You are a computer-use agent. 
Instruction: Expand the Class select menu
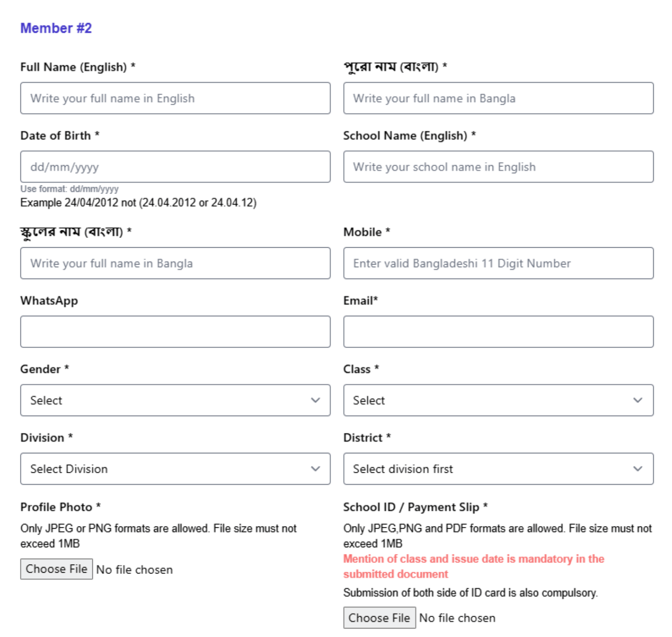pos(498,400)
